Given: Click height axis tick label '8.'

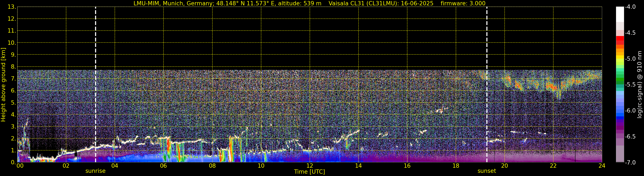Looking at the screenshot, I should click(13, 67).
